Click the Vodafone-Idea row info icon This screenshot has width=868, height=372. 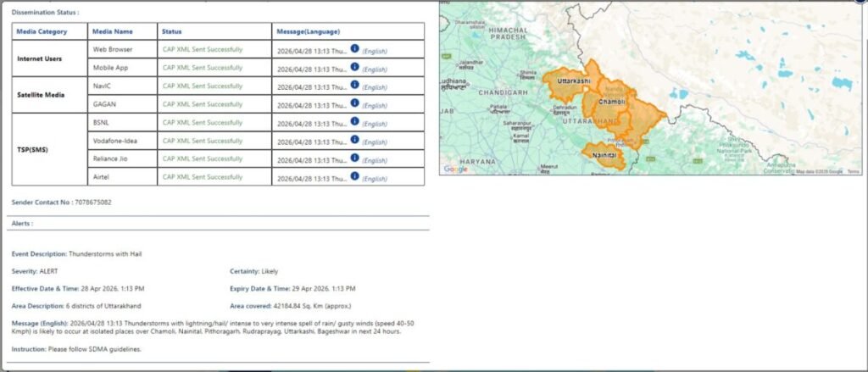tap(355, 141)
